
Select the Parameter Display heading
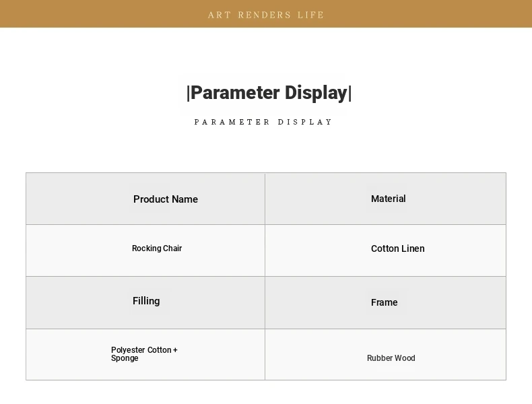point(269,93)
